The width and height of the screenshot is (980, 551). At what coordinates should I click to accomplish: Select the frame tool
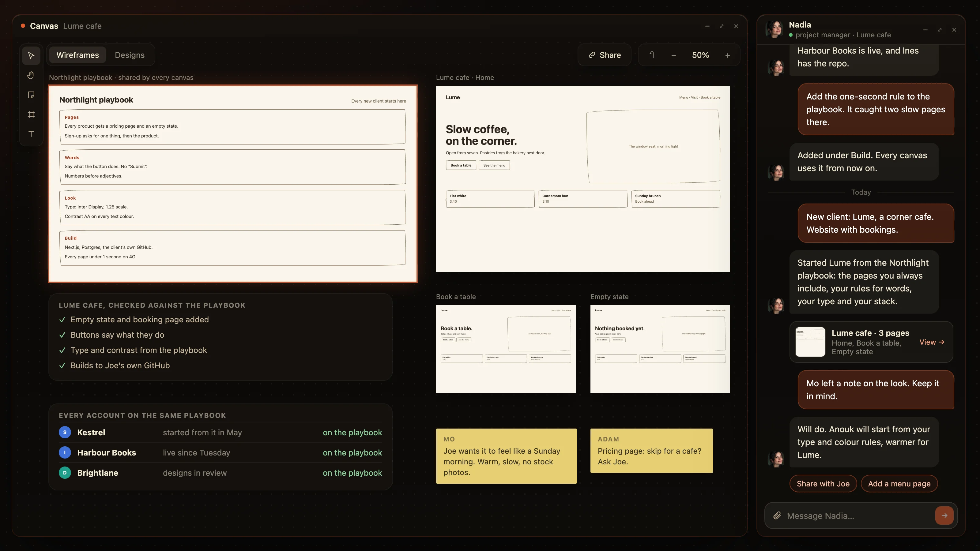[x=31, y=114]
